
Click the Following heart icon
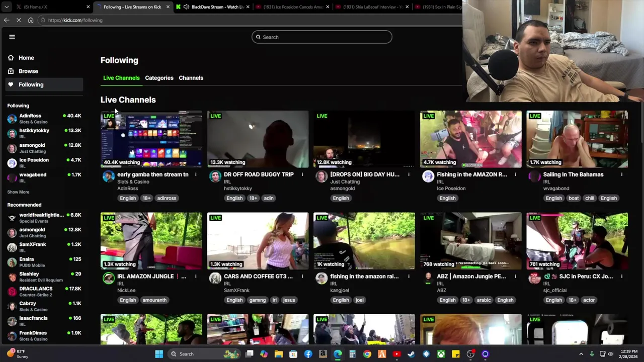coord(11,84)
